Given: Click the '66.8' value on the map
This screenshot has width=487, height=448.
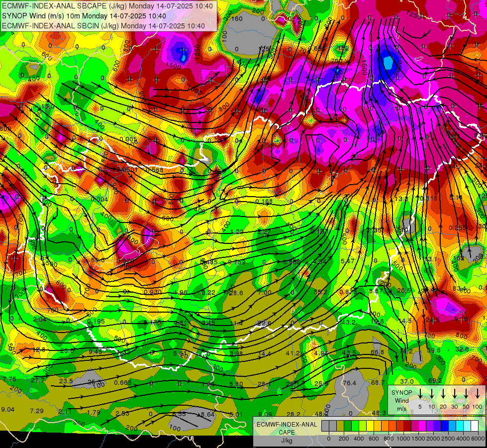Looking at the screenshot, I should click(x=378, y=352).
